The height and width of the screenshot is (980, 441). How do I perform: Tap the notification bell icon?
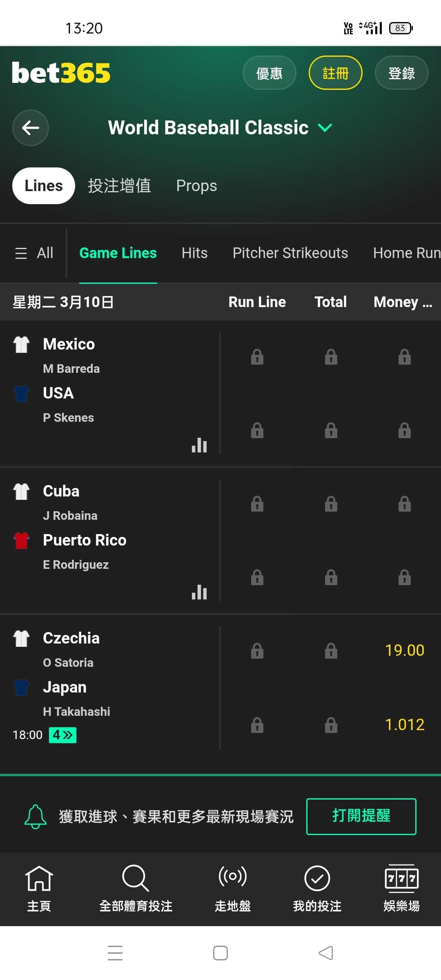click(x=36, y=817)
